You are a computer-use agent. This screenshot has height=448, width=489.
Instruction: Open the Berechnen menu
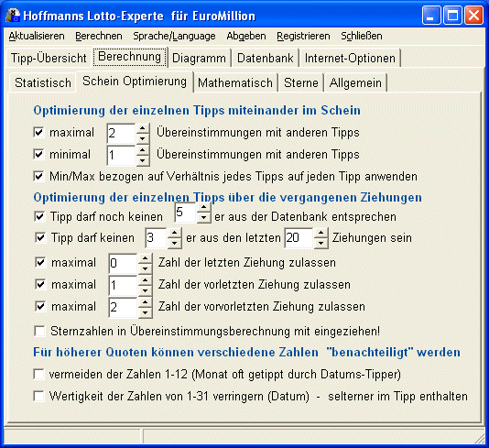[x=99, y=36]
